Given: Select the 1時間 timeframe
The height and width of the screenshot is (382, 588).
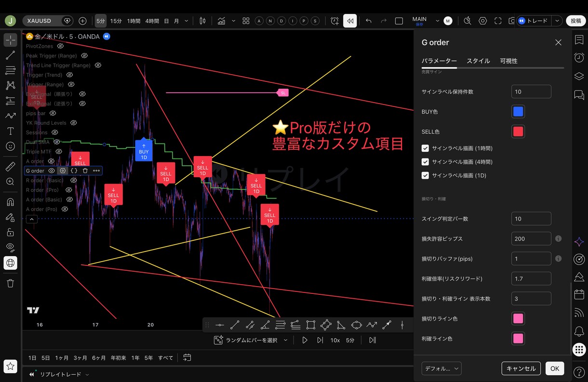Looking at the screenshot, I should pyautogui.click(x=134, y=21).
